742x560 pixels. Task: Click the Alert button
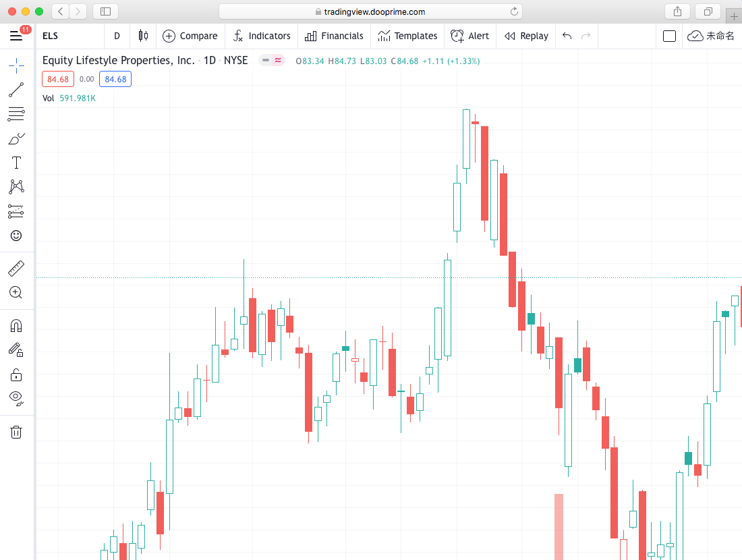click(470, 36)
